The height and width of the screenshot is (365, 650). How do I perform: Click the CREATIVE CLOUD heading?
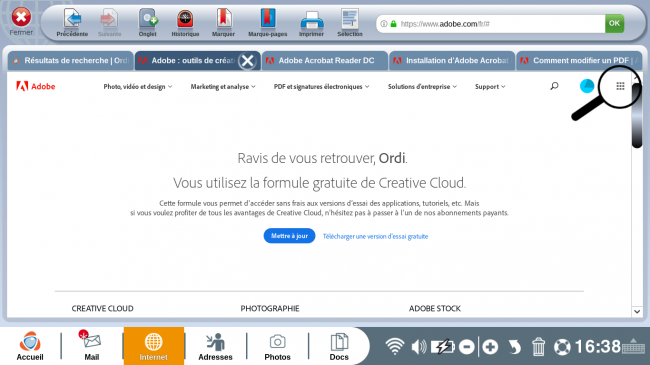point(102,308)
